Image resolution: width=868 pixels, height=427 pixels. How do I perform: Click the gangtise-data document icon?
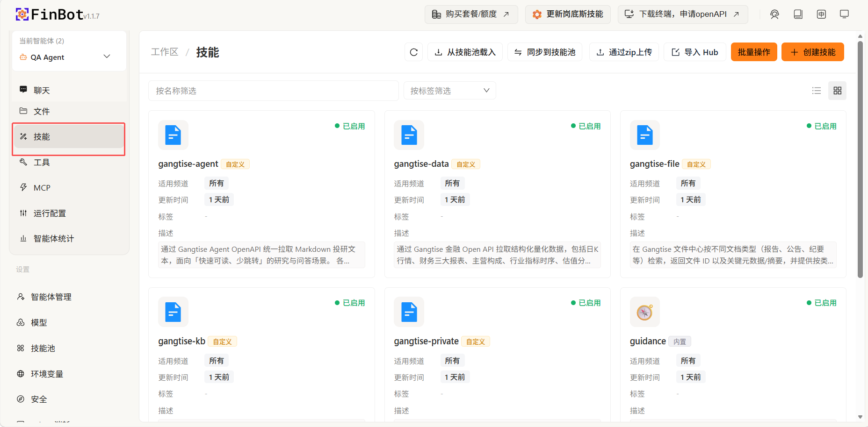[409, 135]
